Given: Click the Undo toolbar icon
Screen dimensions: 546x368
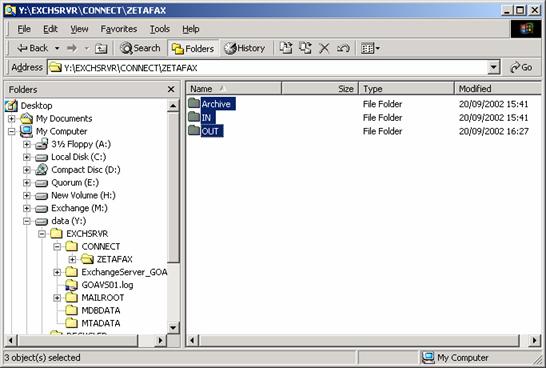Looking at the screenshot, I should (343, 48).
